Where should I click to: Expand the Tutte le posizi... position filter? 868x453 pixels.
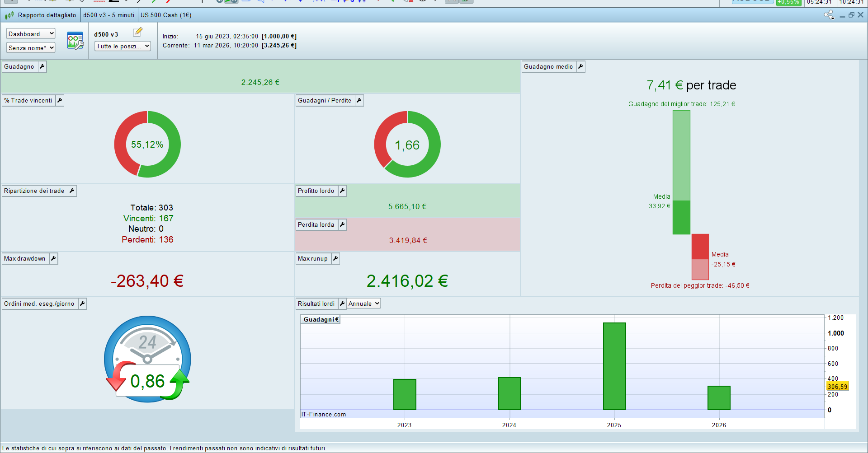point(123,46)
